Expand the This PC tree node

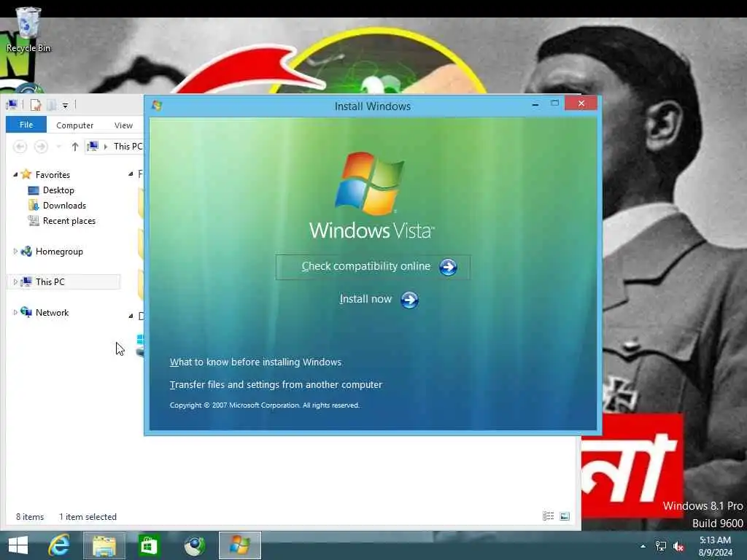(15, 282)
